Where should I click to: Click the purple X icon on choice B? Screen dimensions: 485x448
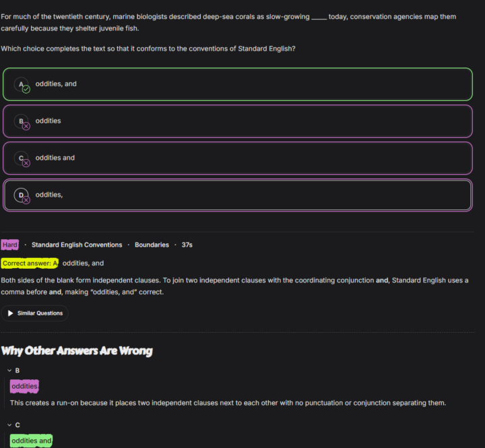[26, 126]
